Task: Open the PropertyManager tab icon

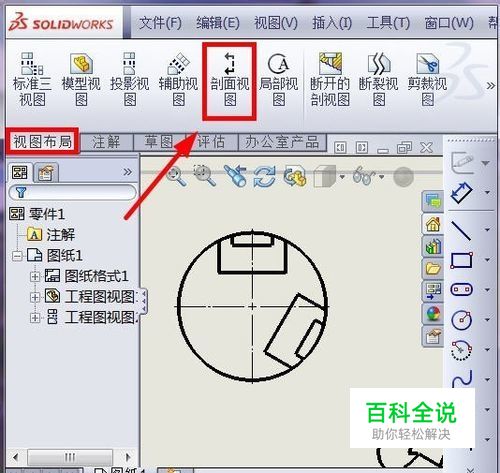Action: [46, 173]
